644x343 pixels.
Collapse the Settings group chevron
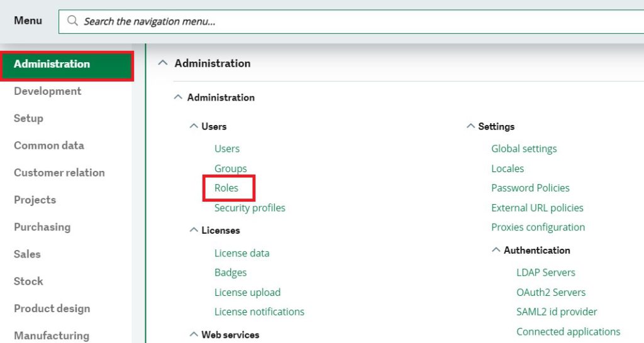(x=470, y=126)
